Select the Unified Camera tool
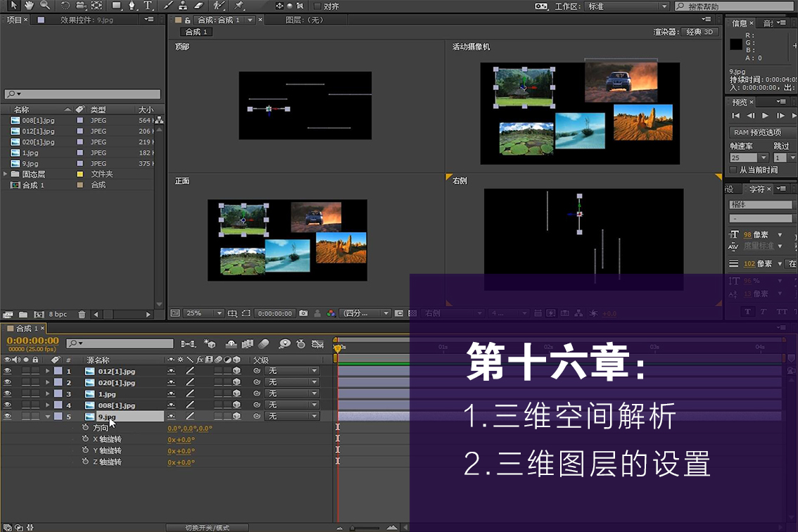 pyautogui.click(x=81, y=6)
